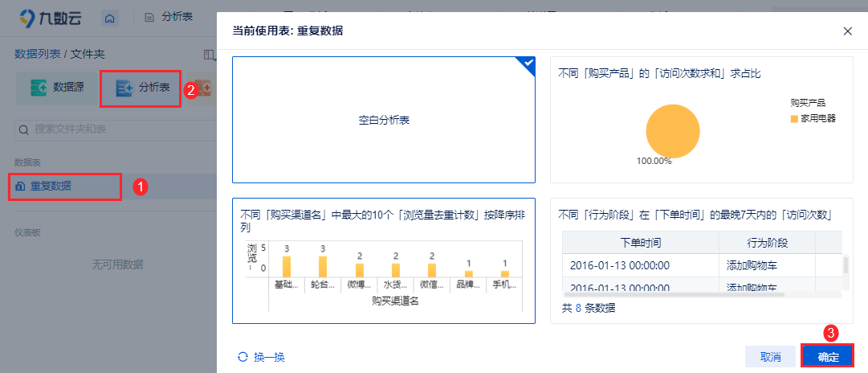Select the 访问次数求和 pie chart card

tap(701, 120)
